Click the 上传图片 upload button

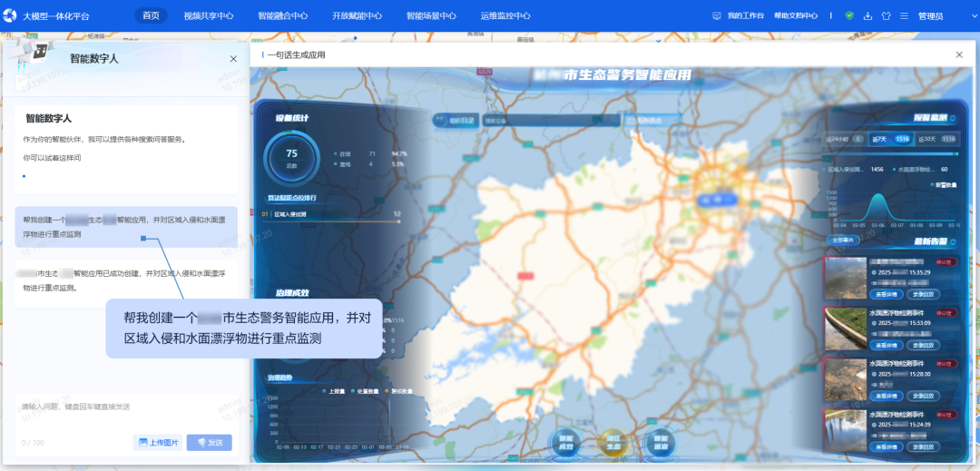(157, 443)
